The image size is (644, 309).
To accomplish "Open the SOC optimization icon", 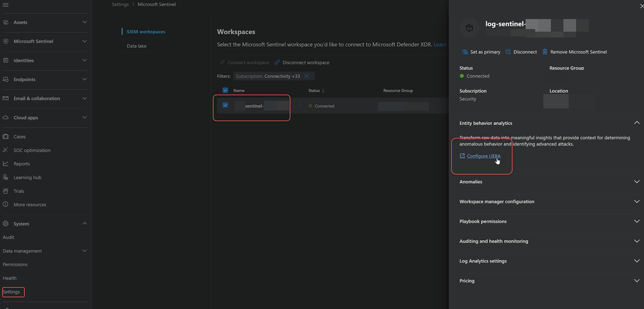I will (x=6, y=150).
